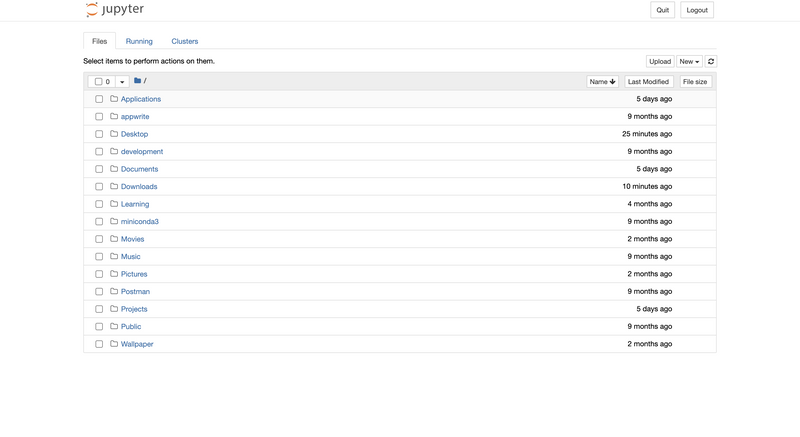
Task: Open the New dropdown menu
Action: (689, 62)
